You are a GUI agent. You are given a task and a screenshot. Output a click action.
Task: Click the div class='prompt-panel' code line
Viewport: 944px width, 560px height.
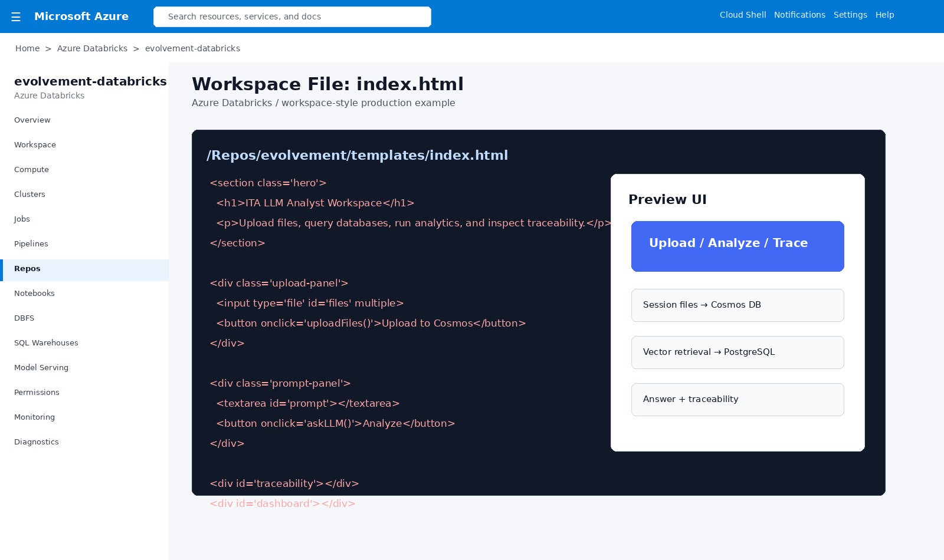tap(280, 384)
